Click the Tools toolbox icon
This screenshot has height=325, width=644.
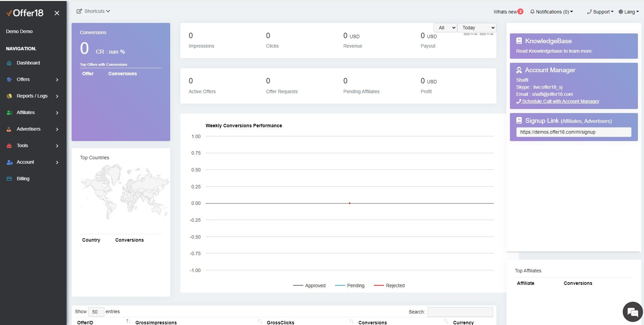tap(9, 146)
